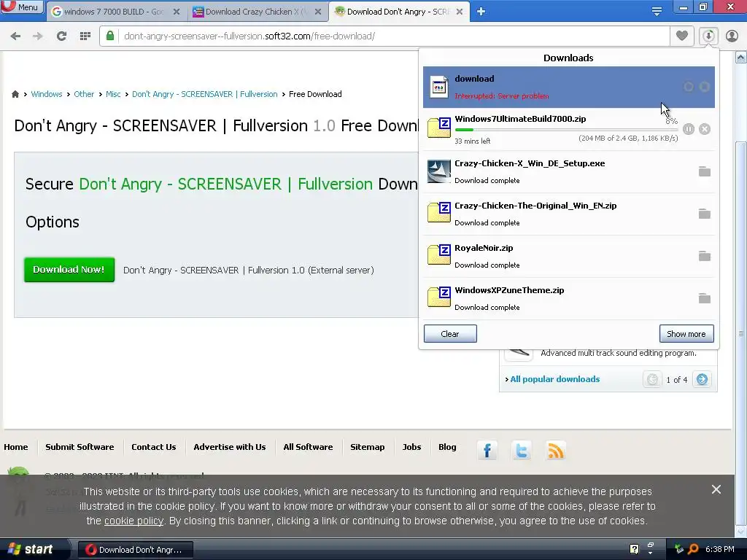This screenshot has height=560, width=747.
Task: Open Submit Software footer link
Action: (80, 447)
